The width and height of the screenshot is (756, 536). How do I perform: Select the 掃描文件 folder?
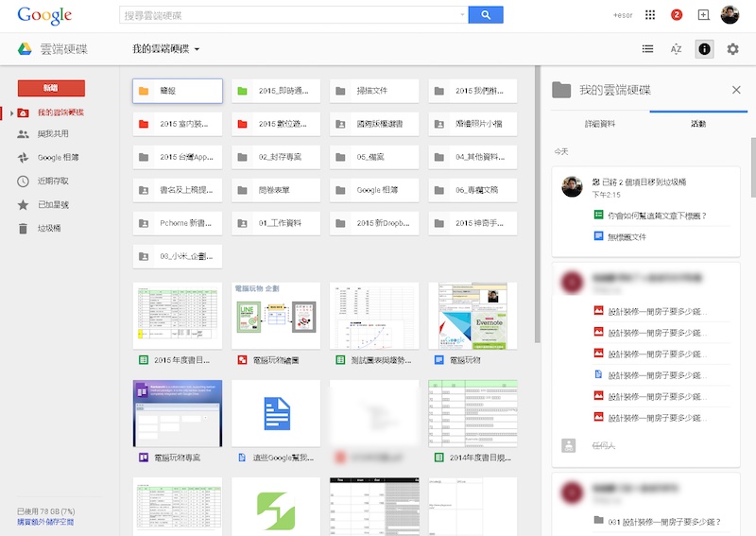pyautogui.click(x=374, y=91)
